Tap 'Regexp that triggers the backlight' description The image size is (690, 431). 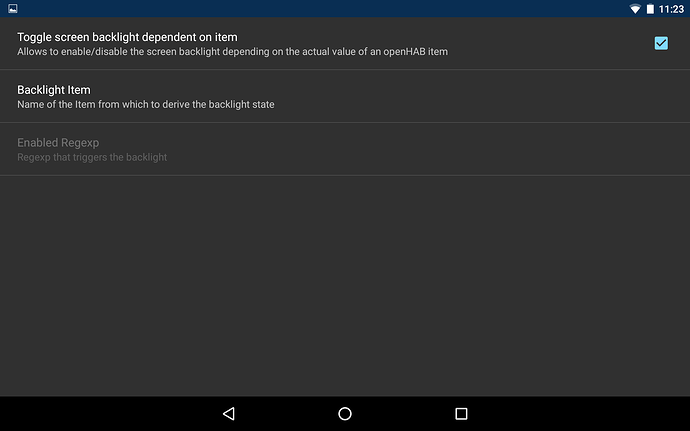tap(92, 157)
